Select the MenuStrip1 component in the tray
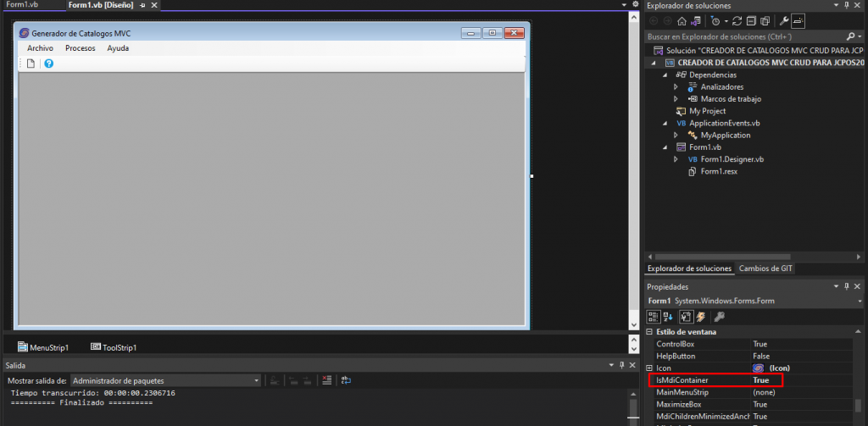 pyautogui.click(x=42, y=347)
